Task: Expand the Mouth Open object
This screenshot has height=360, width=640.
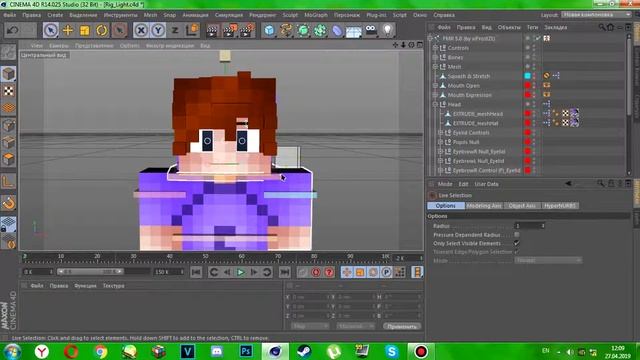Action: 435,86
